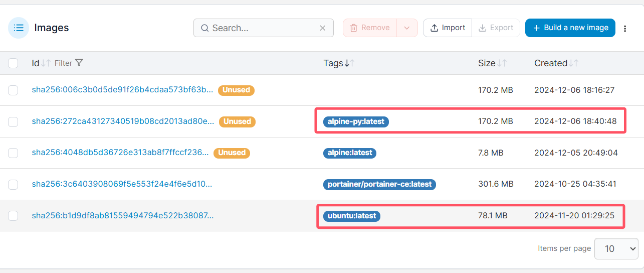Sort by Id using the arrows icon

pos(46,63)
